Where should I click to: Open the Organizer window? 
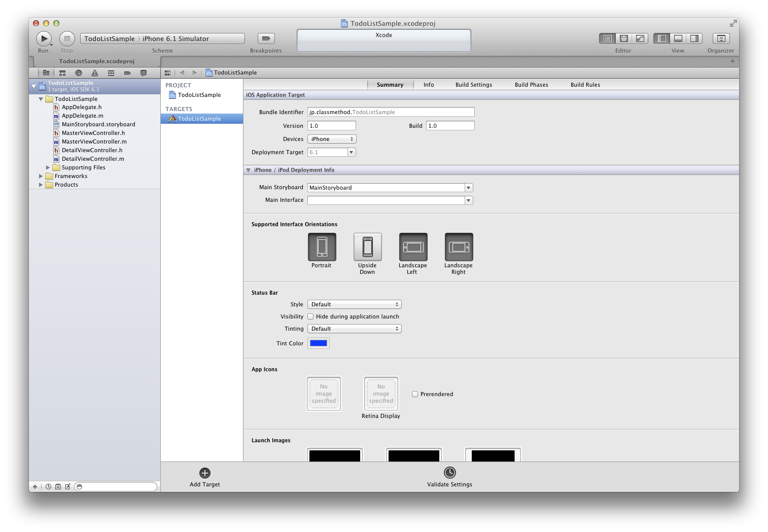coord(721,39)
